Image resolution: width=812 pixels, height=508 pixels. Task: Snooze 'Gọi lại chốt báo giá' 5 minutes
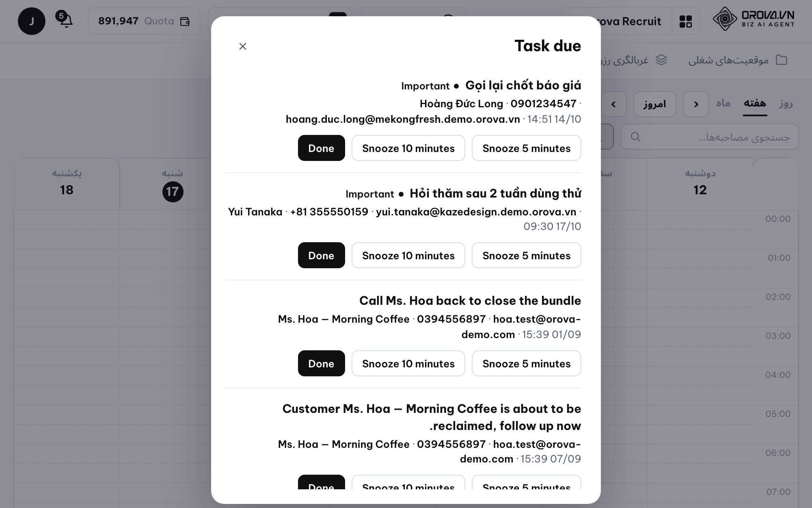point(526,148)
